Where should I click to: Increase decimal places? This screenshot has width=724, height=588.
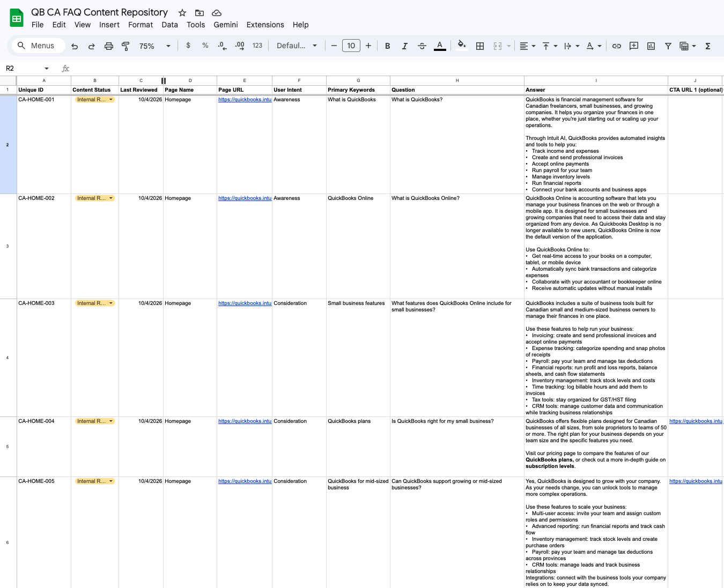[x=240, y=46]
